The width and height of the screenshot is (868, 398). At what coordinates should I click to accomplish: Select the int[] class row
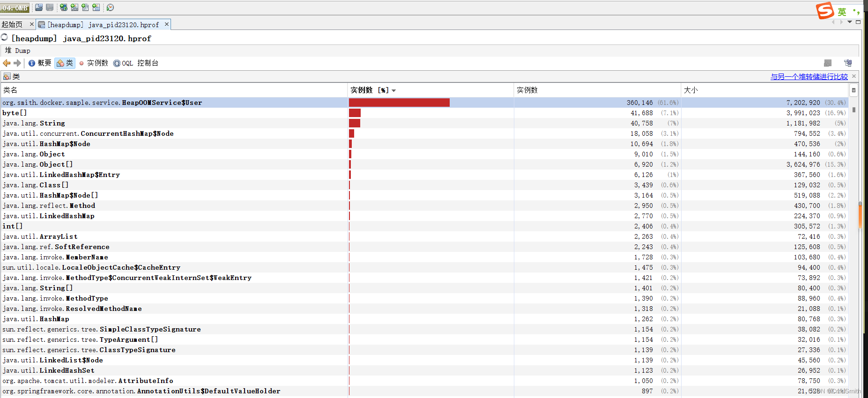point(424,226)
